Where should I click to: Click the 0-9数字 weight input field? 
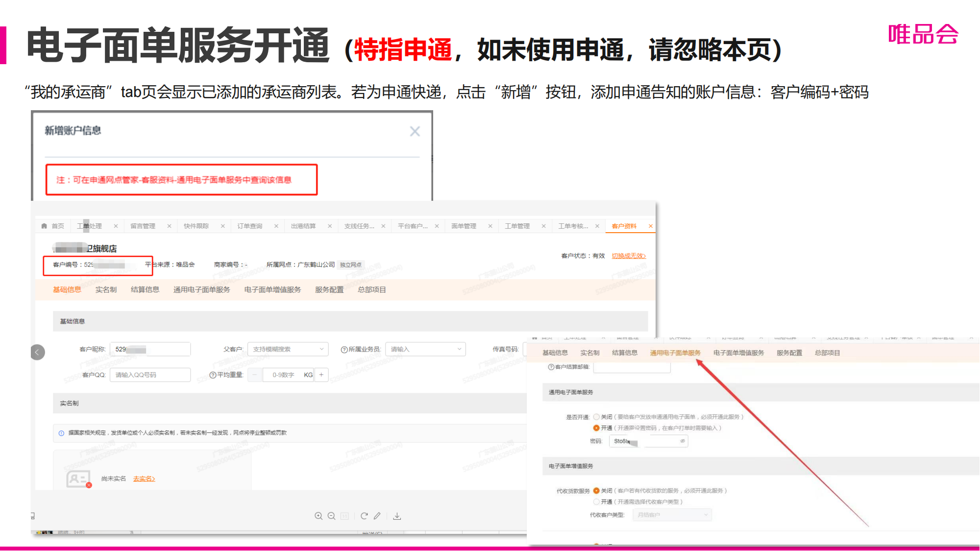click(288, 375)
